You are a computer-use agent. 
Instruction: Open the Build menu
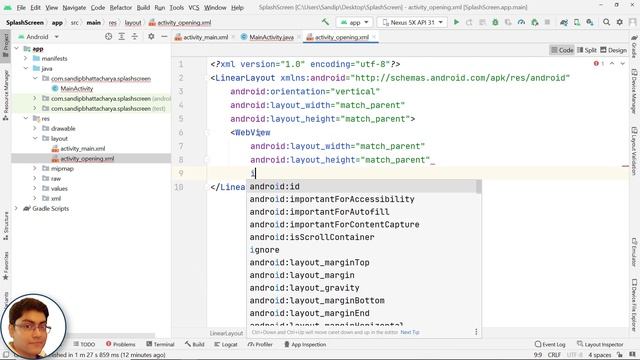pos(143,7)
